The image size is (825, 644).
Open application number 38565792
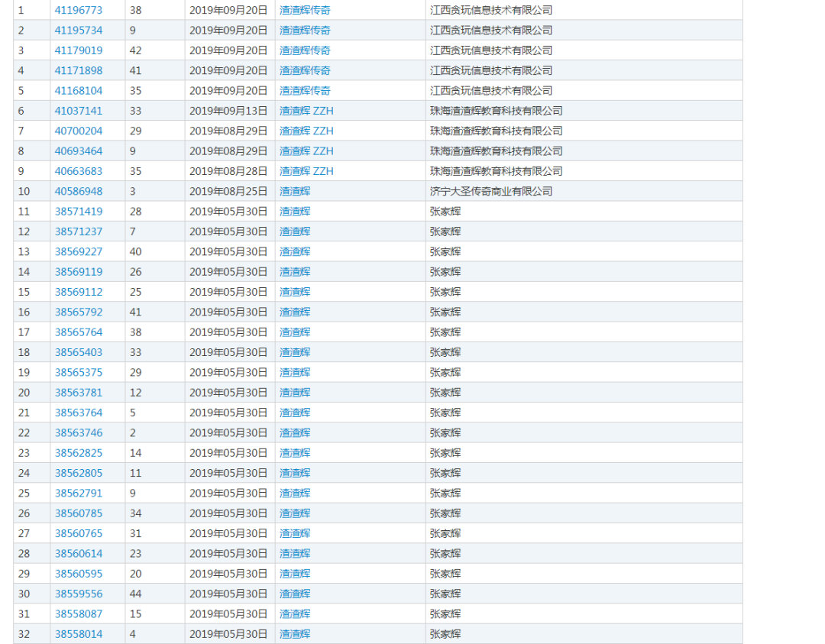[79, 312]
